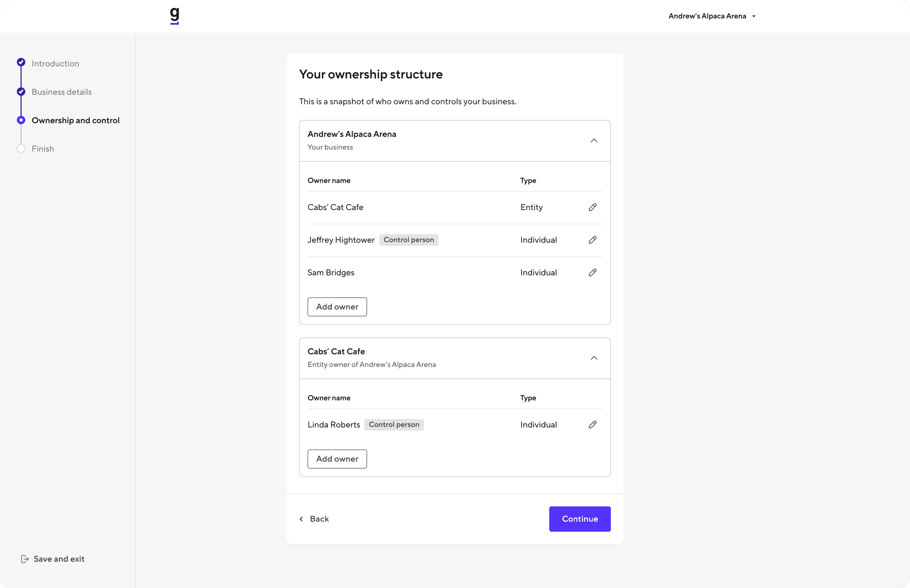Add owner under Cabs' Cat Cafe
This screenshot has height=588, width=910.
pos(337,459)
